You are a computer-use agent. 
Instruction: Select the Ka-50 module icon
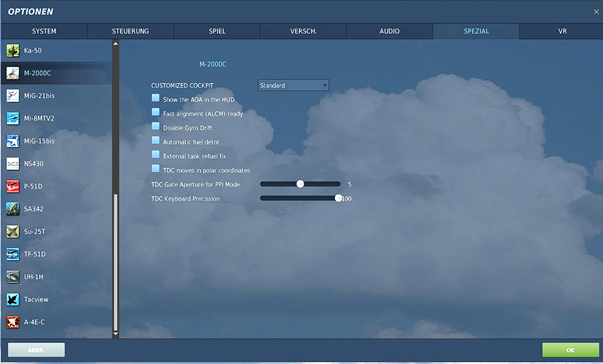pyautogui.click(x=13, y=50)
